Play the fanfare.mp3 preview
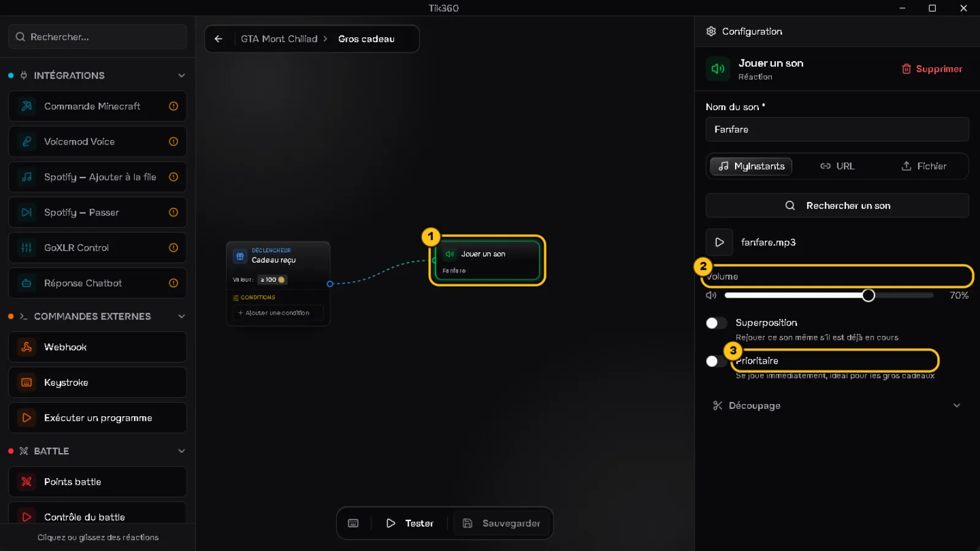 720,242
